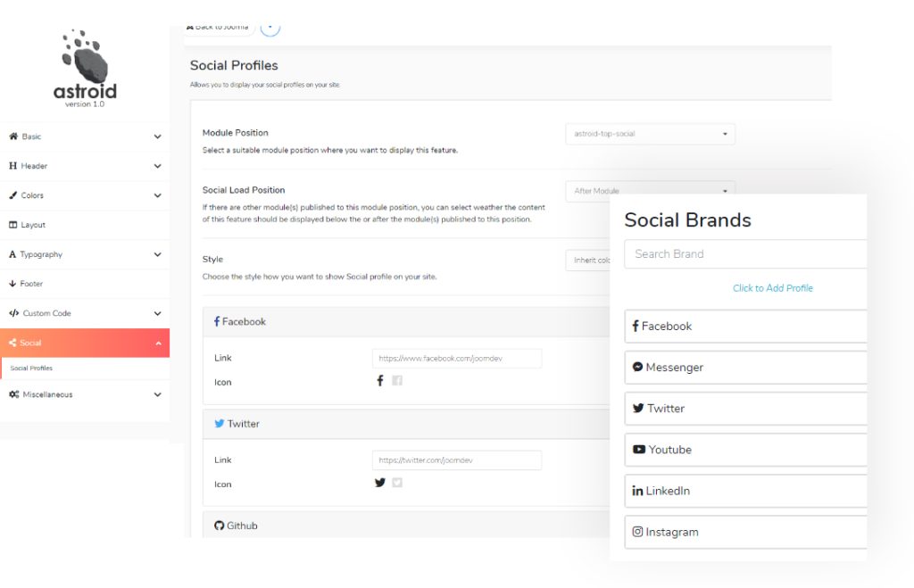Select the square Twitter icon option

coord(397,483)
